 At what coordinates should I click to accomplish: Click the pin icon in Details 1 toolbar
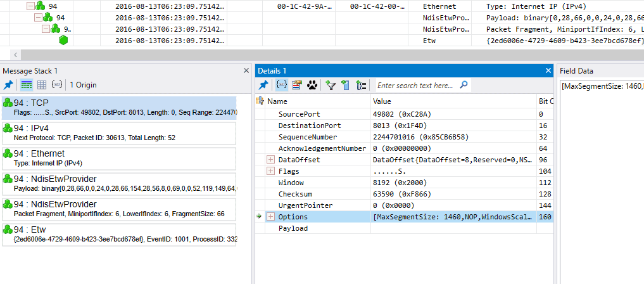263,85
